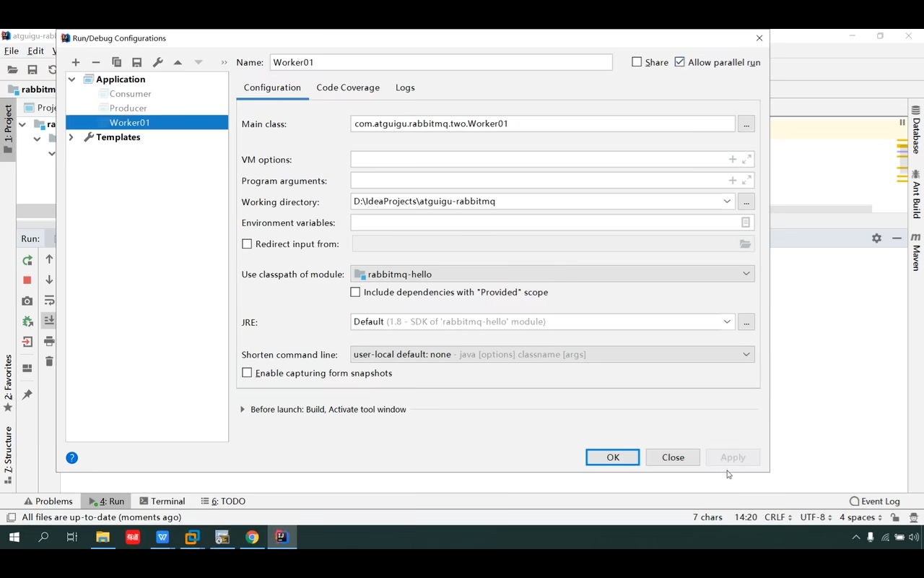
Task: Copy configuration icon in dialog toolbar
Action: [x=116, y=62]
